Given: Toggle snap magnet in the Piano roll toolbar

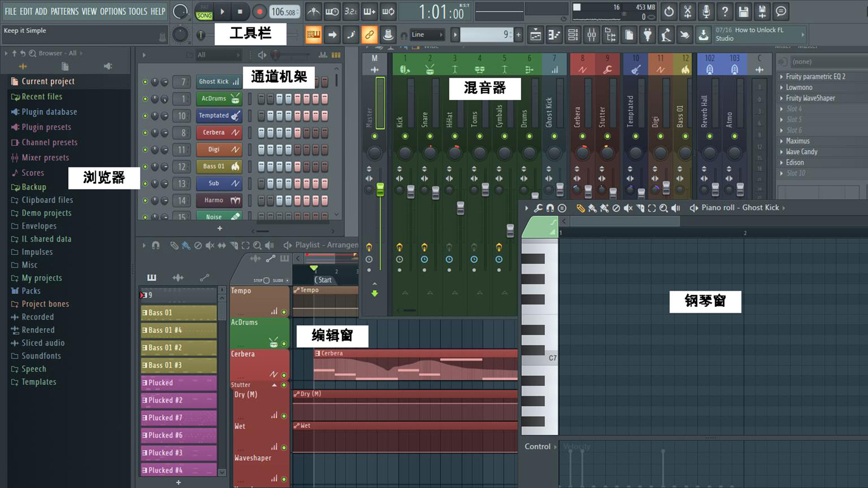Looking at the screenshot, I should click(550, 208).
